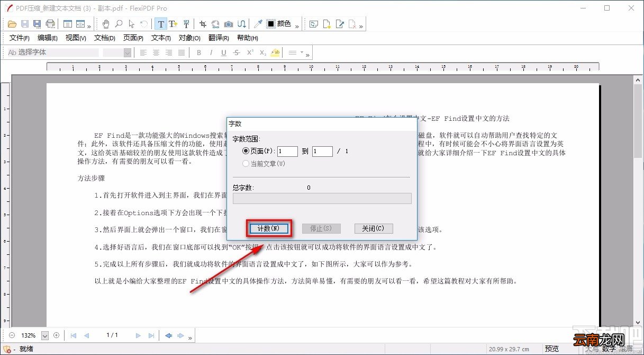Screen dimensions: 644x355
Task: Open the 页面(P) menu
Action: pyautogui.click(x=133, y=38)
